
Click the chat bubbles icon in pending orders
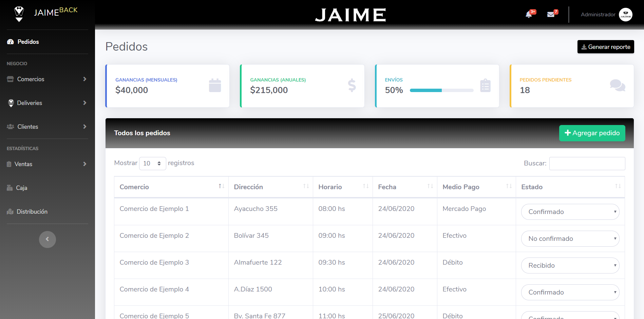pos(617,85)
